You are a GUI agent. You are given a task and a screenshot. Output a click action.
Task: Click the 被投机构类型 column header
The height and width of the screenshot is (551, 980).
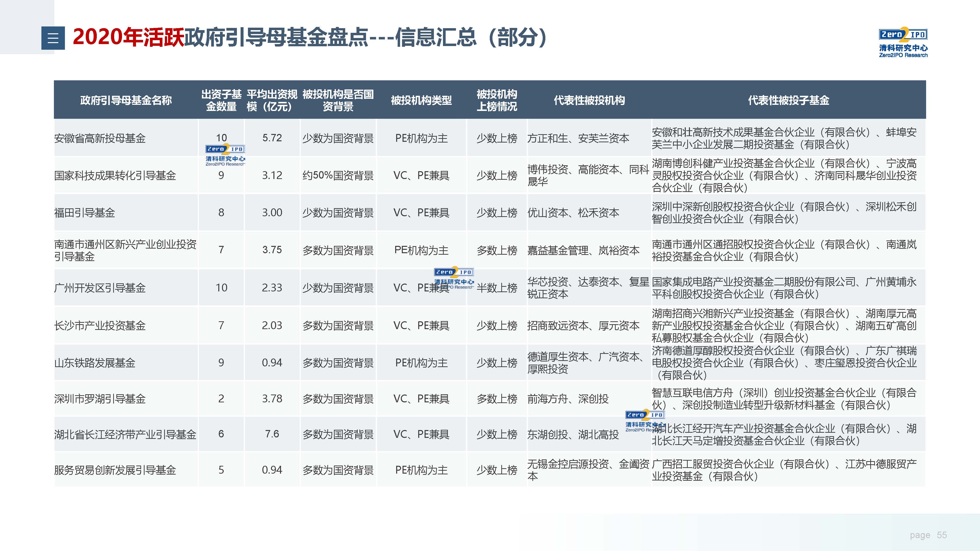[421, 100]
